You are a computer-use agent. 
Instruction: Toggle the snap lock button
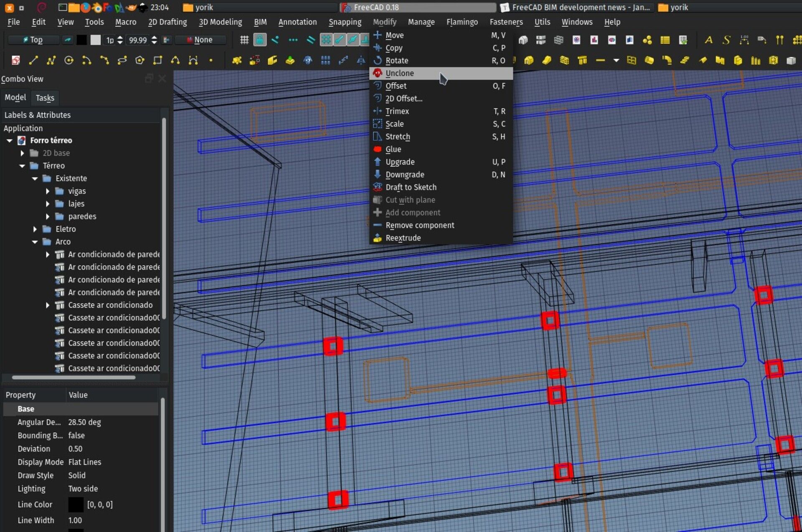260,40
